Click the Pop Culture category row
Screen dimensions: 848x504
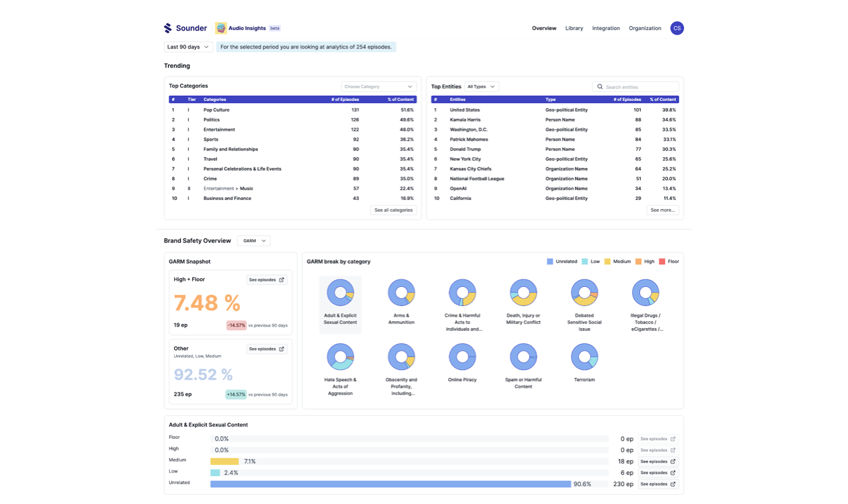pos(292,110)
